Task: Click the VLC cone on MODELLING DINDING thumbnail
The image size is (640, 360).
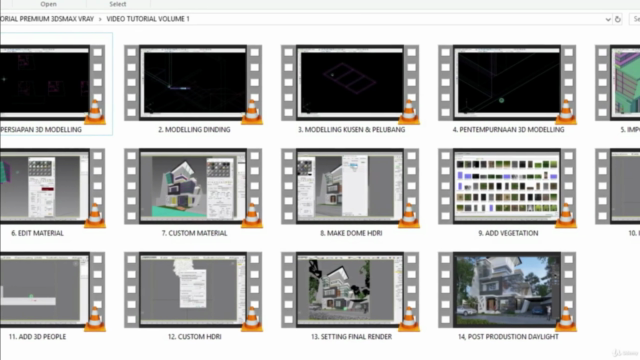Action: pyautogui.click(x=252, y=112)
